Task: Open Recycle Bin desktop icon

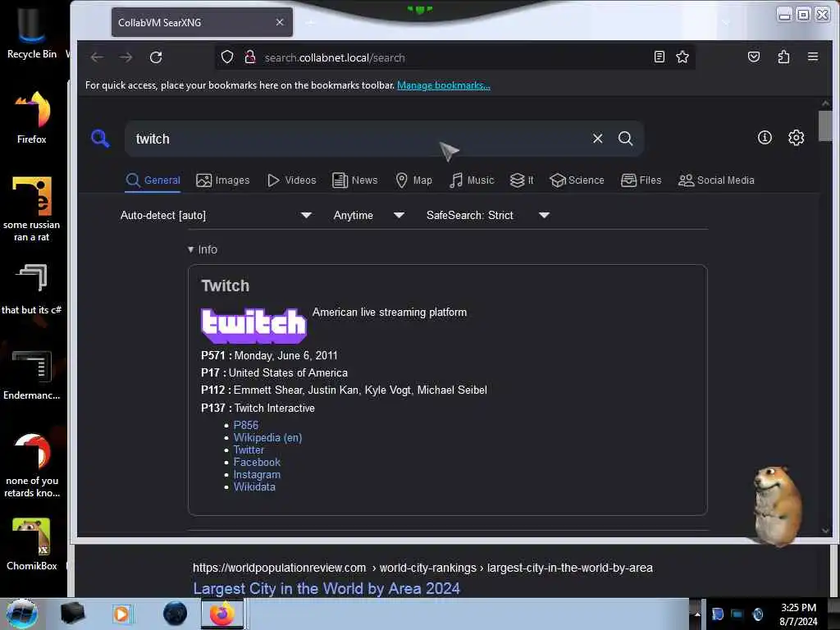Action: click(x=32, y=34)
